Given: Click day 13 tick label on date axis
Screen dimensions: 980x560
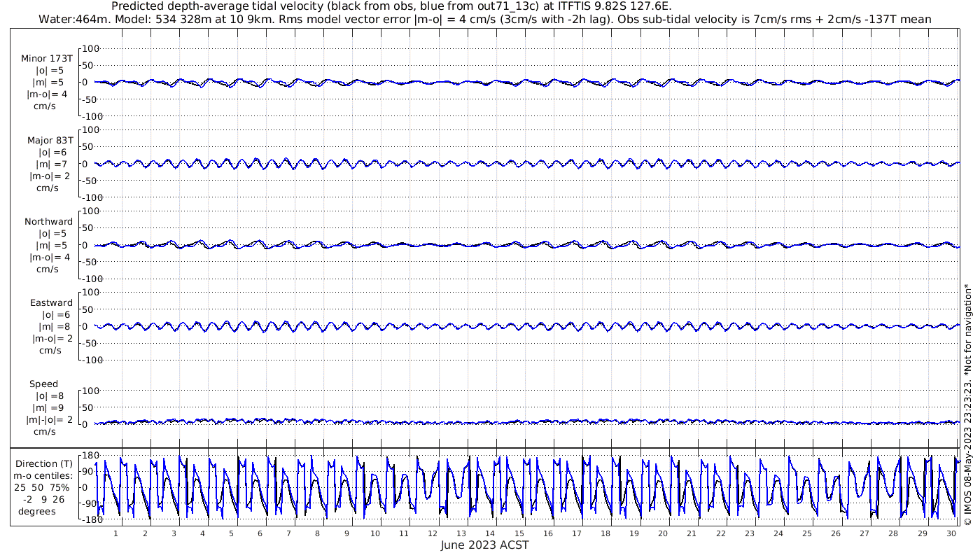Looking at the screenshot, I should pos(461,533).
